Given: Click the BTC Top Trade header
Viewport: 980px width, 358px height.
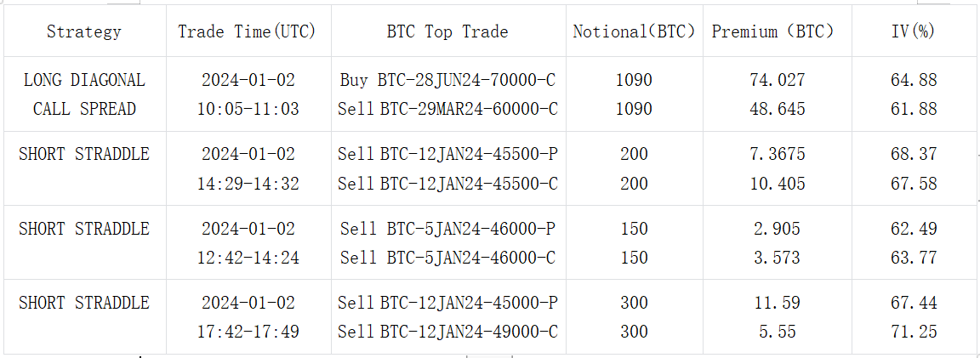Looking at the screenshot, I should tap(447, 32).
